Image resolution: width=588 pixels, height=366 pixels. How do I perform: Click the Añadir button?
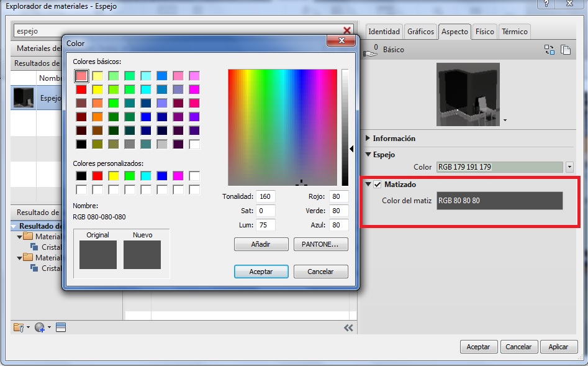point(261,244)
